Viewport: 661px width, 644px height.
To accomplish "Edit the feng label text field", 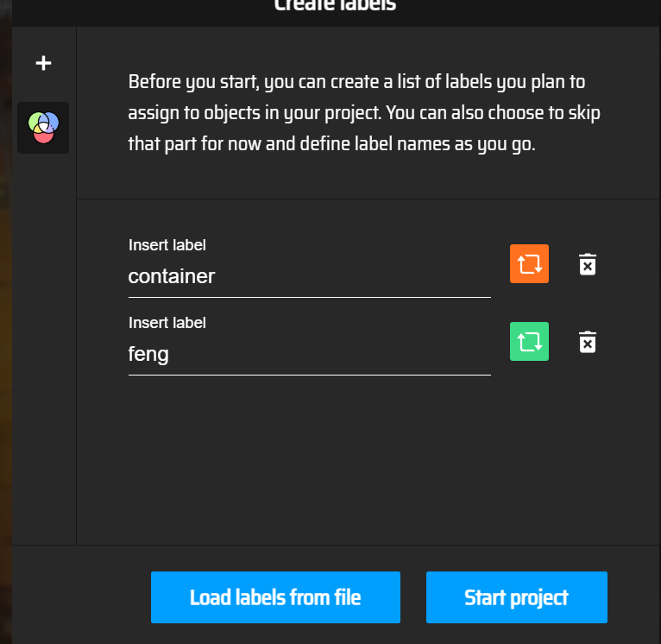I will (x=309, y=354).
